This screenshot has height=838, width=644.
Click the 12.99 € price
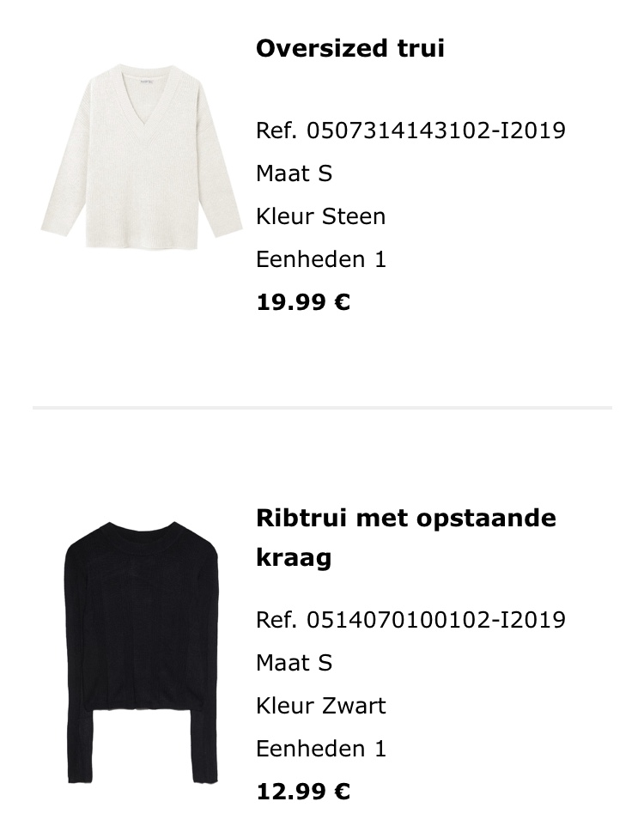303,792
